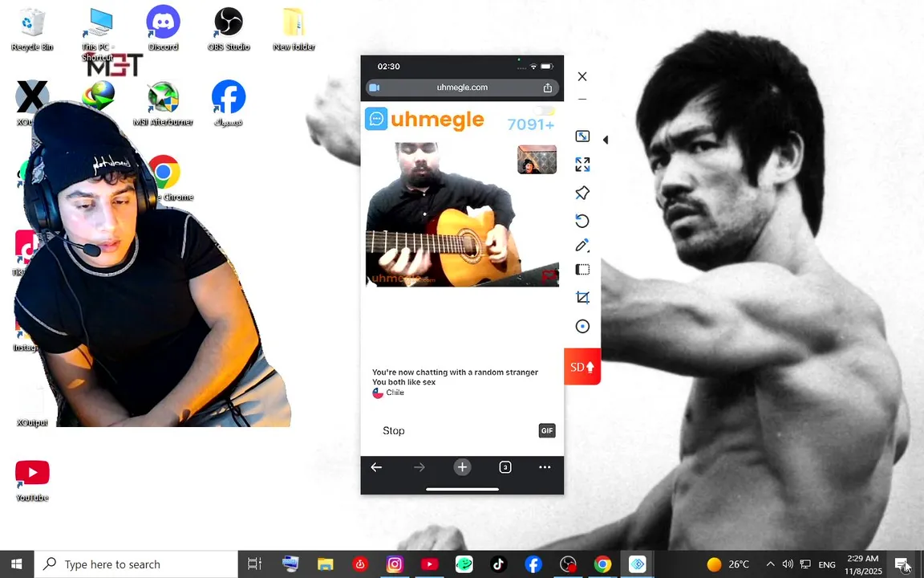This screenshot has width=924, height=578.
Task: Open clock showing 2:29 AM
Action: coord(863,564)
